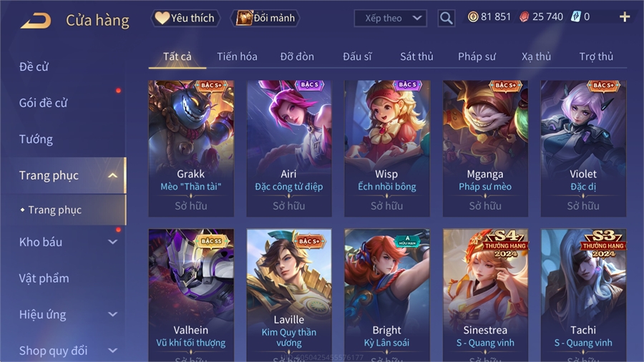Switch to the Tiến hóa tab

click(x=237, y=57)
